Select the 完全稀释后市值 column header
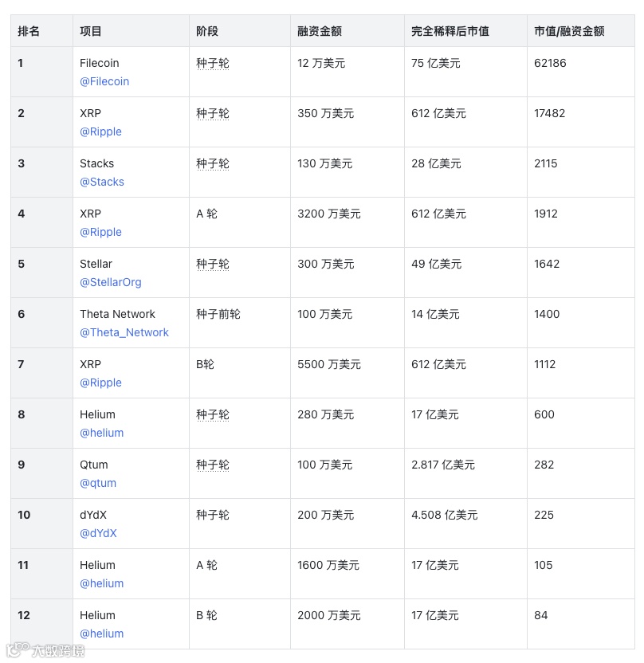Image resolution: width=644 pixels, height=663 pixels. pyautogui.click(x=450, y=31)
